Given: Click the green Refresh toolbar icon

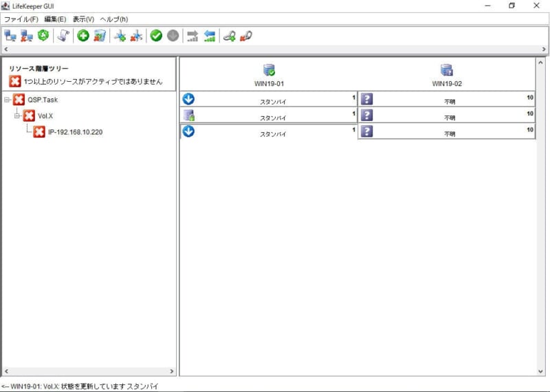Looking at the screenshot, I should pos(43,36).
